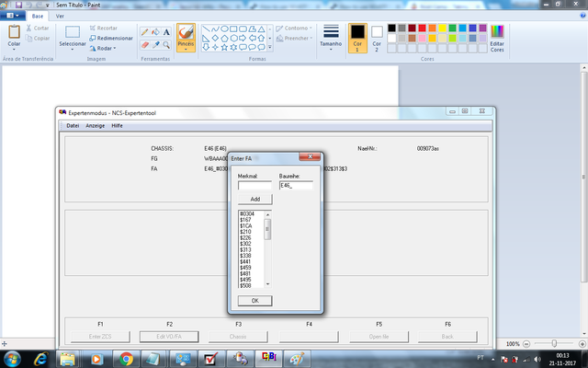The image size is (588, 368).
Task: Click Editar Cores button
Action: (x=497, y=38)
